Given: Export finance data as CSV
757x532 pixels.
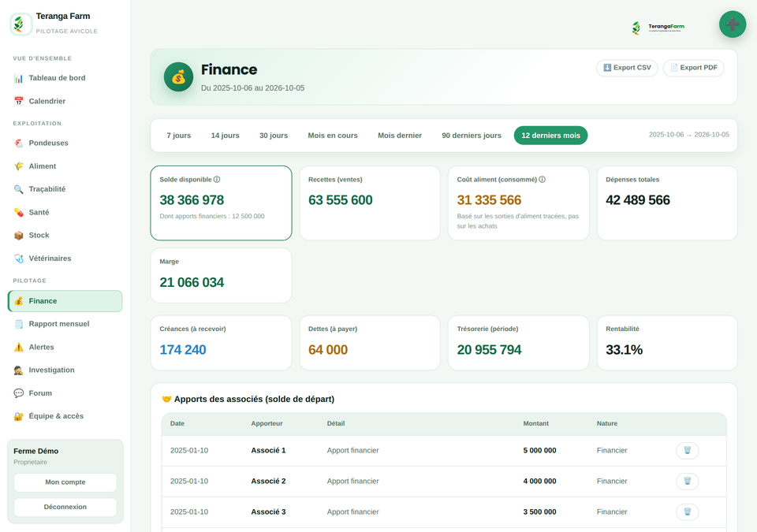Looking at the screenshot, I should click(x=627, y=68).
